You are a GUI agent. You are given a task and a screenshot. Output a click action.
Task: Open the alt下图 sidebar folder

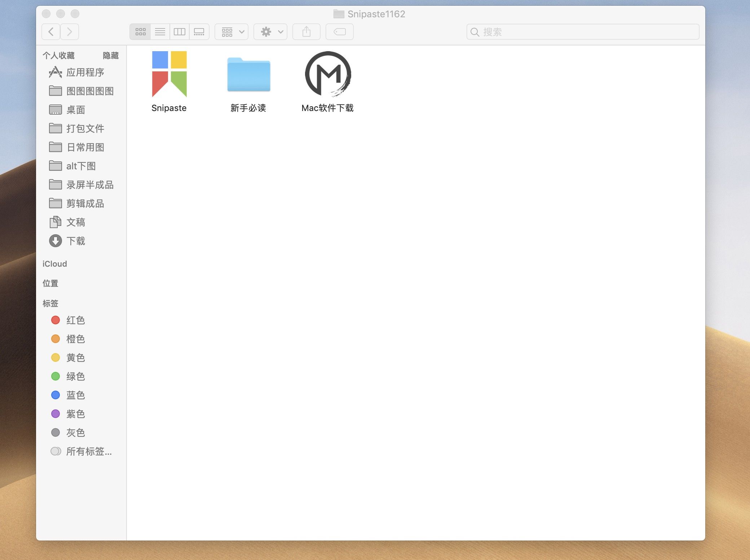[x=81, y=166]
